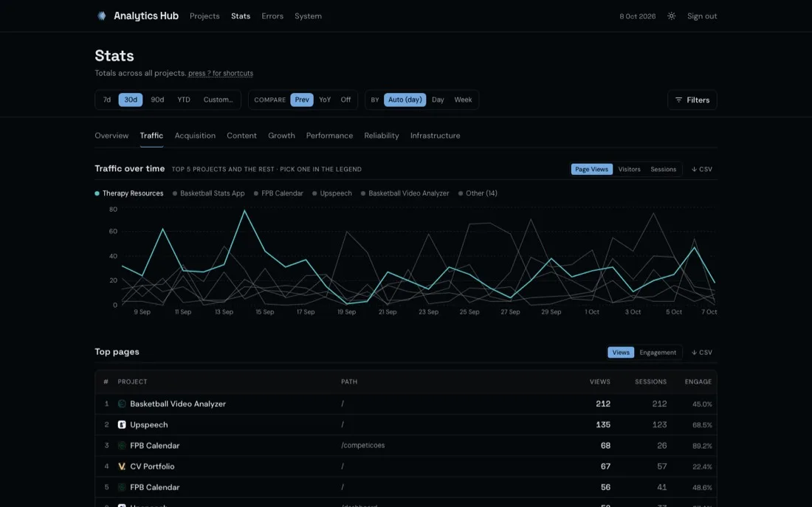Click the 68.5% engagement value
The image size is (812, 507).
click(702, 425)
